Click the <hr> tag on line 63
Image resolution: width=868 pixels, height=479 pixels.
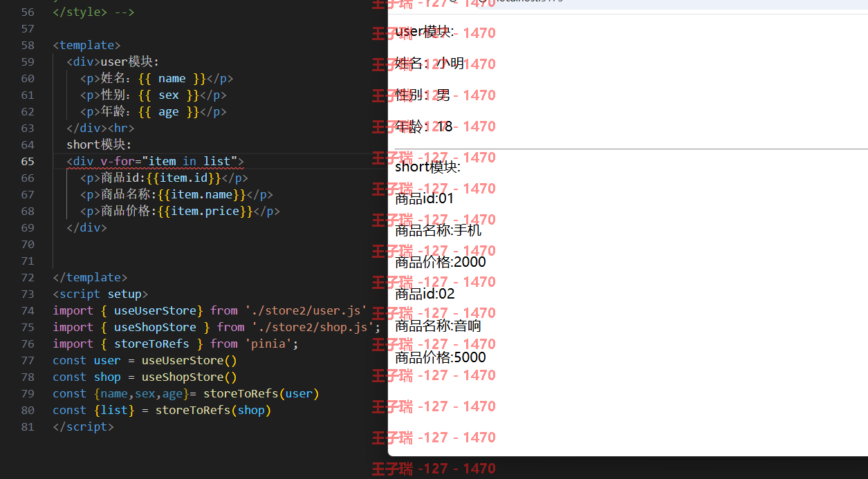point(121,128)
